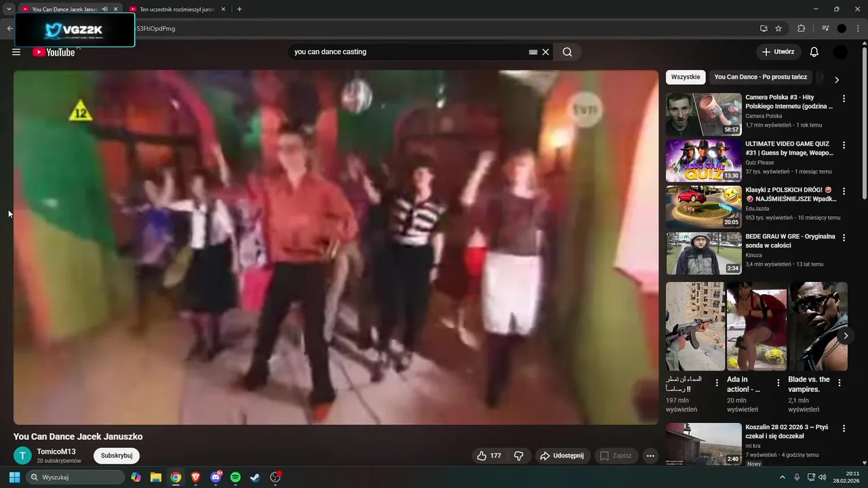Open Koszalin video thumbnail 2:40

704,444
